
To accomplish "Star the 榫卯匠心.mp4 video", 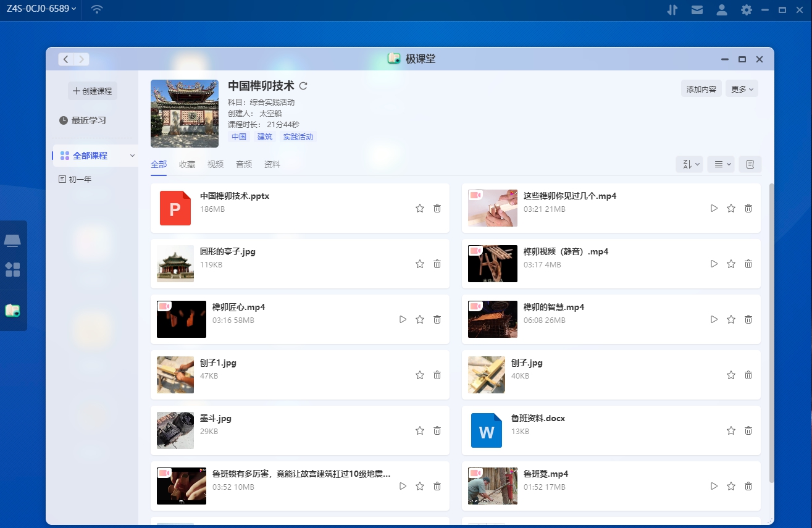I will pyautogui.click(x=420, y=319).
